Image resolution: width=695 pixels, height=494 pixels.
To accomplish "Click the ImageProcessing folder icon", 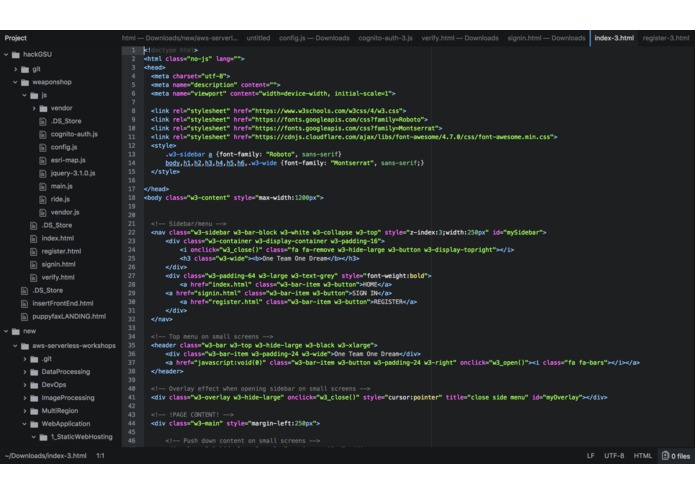I will (x=34, y=398).
